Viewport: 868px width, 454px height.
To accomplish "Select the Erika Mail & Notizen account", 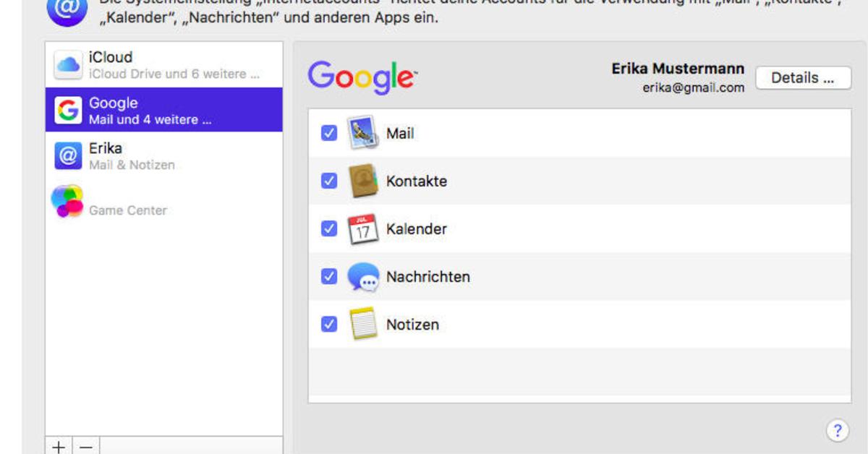I will click(x=164, y=155).
